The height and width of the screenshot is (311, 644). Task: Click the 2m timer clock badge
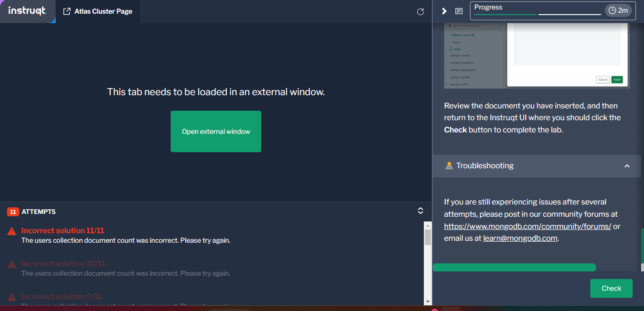coord(618,10)
